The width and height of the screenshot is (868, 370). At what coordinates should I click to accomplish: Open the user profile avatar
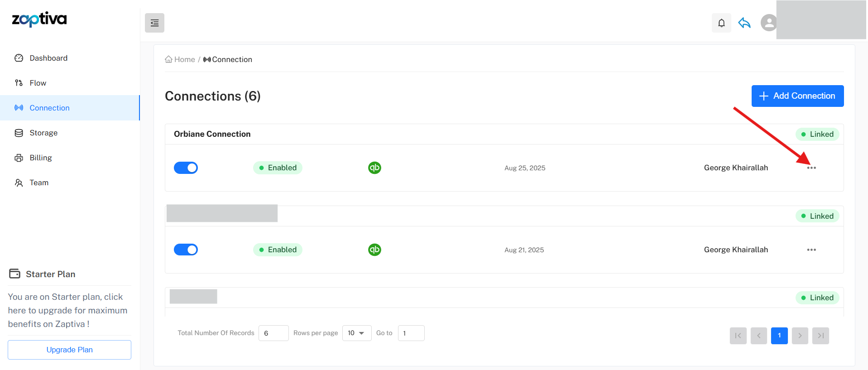(768, 23)
